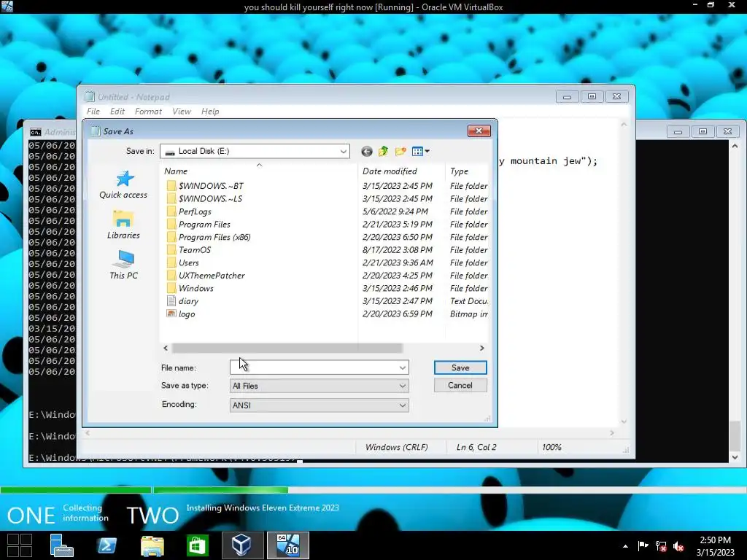This screenshot has height=560, width=747.
Task: Click the Back arrow icon in Save As
Action: pyautogui.click(x=366, y=152)
